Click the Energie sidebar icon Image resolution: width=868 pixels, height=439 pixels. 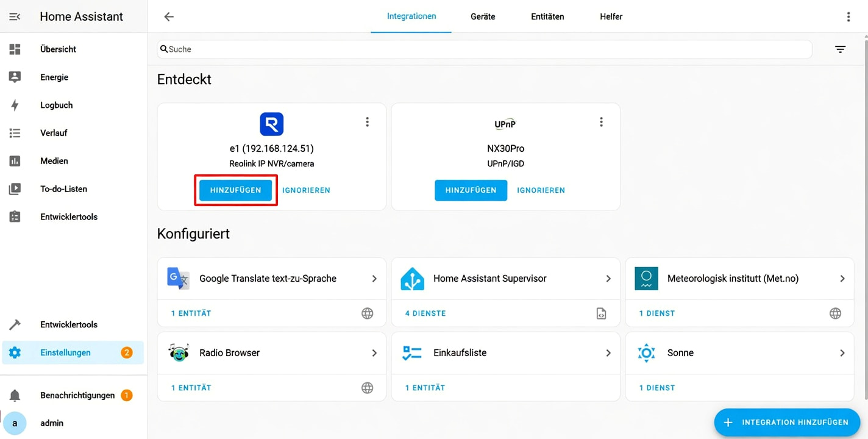pos(15,77)
